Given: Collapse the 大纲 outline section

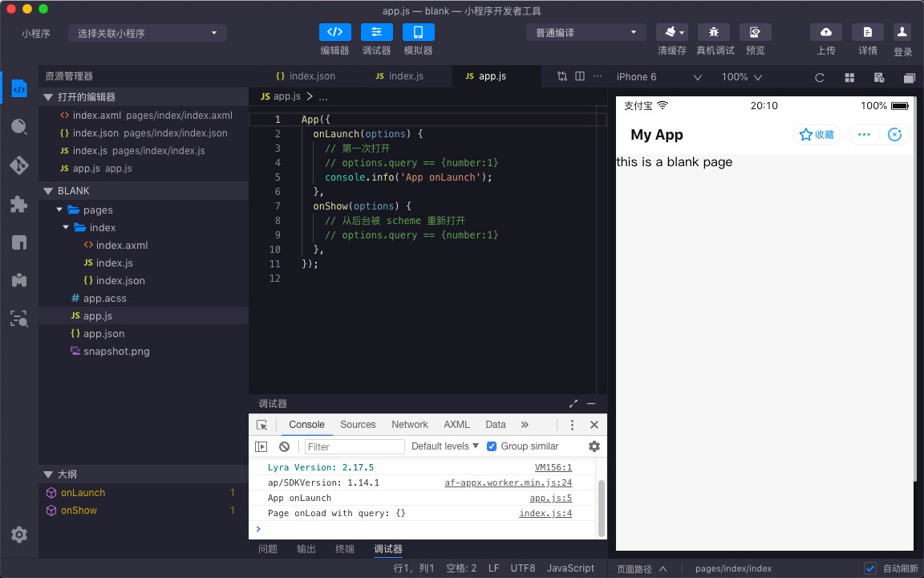Looking at the screenshot, I should 48,474.
